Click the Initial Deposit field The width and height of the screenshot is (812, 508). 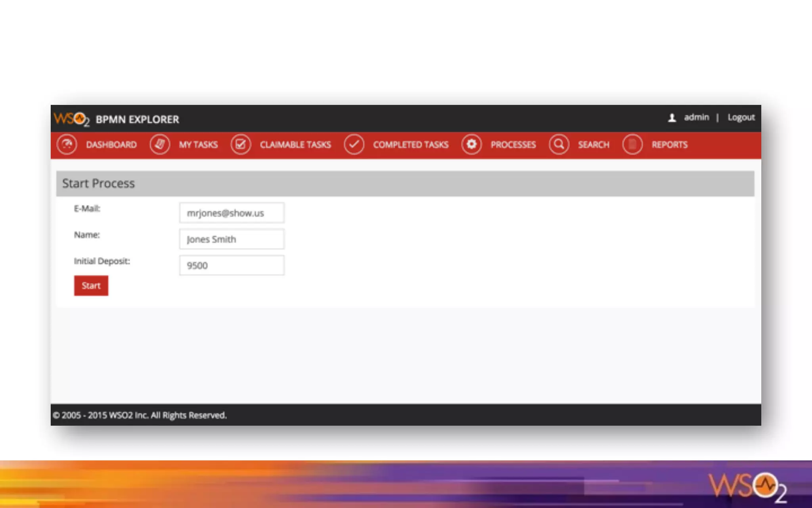coord(232,266)
